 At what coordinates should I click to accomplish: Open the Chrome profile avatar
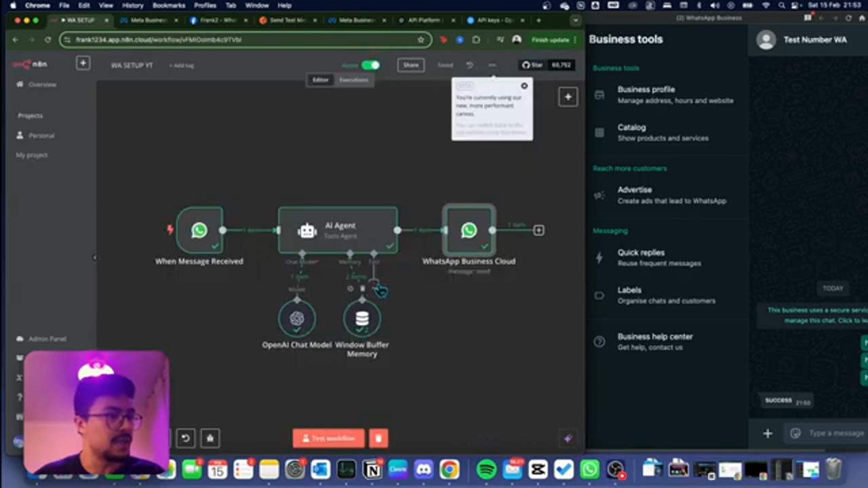(x=517, y=40)
